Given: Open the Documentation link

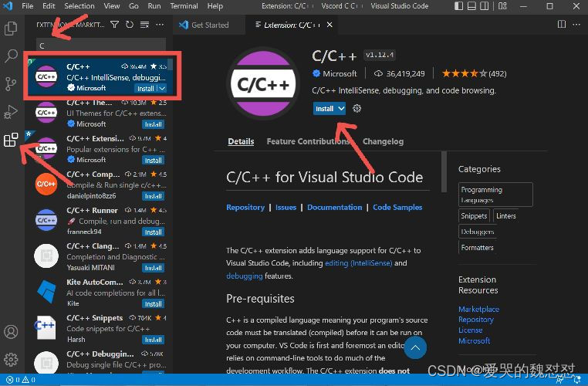Looking at the screenshot, I should pyautogui.click(x=334, y=208).
